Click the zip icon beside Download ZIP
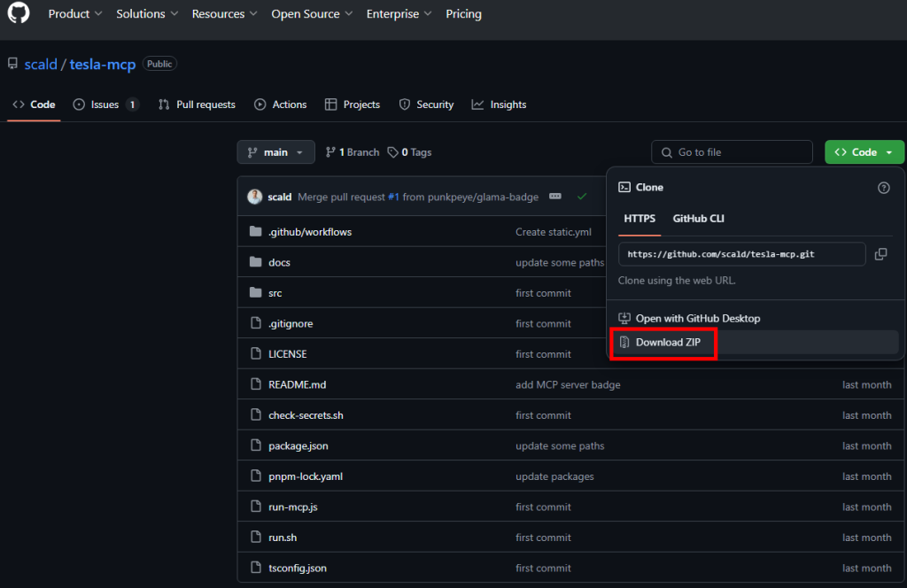907x588 pixels. click(624, 343)
